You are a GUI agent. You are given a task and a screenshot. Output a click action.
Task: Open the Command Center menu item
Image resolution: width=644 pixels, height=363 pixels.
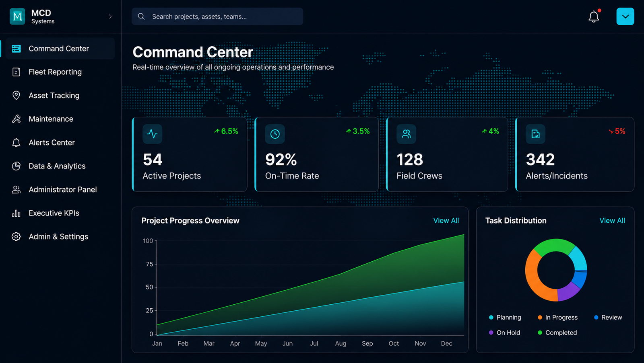click(x=60, y=49)
